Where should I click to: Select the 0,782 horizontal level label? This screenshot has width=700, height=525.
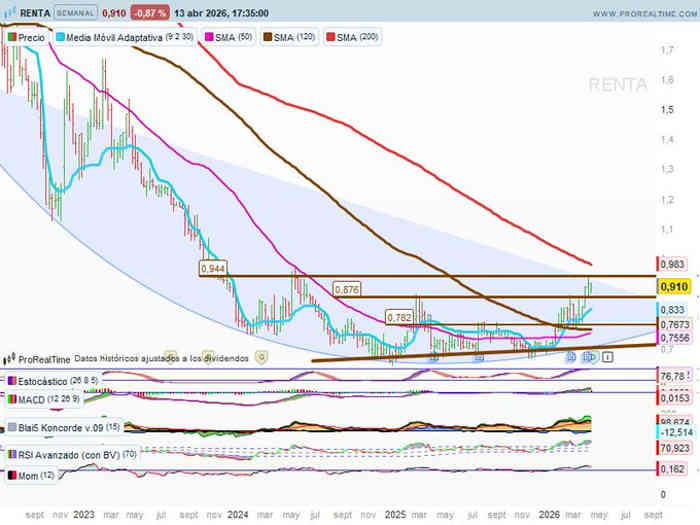pyautogui.click(x=400, y=317)
